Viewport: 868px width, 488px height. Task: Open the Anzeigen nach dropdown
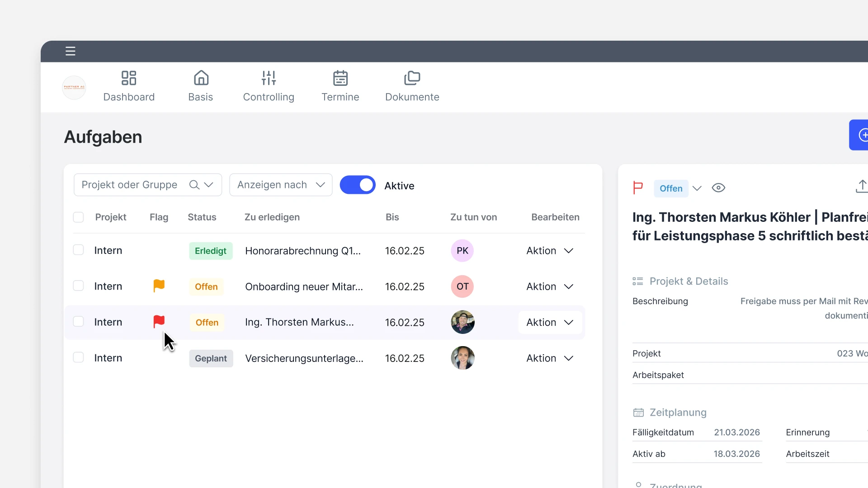point(281,185)
